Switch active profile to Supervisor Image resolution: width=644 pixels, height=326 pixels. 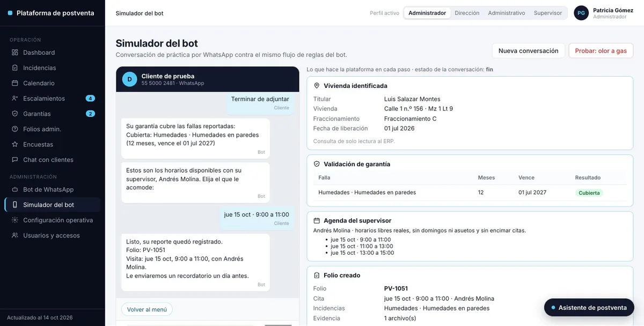tap(548, 13)
